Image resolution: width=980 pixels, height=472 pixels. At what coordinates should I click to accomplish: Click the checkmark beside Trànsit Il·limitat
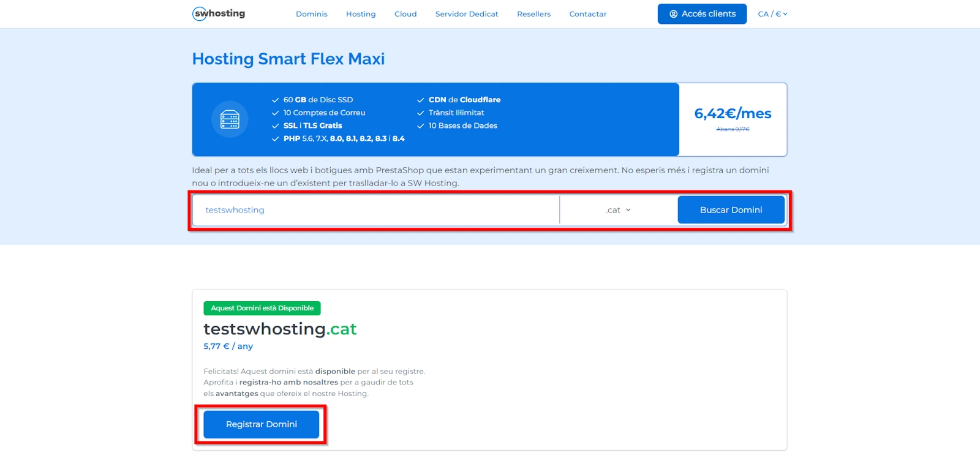[x=421, y=113]
